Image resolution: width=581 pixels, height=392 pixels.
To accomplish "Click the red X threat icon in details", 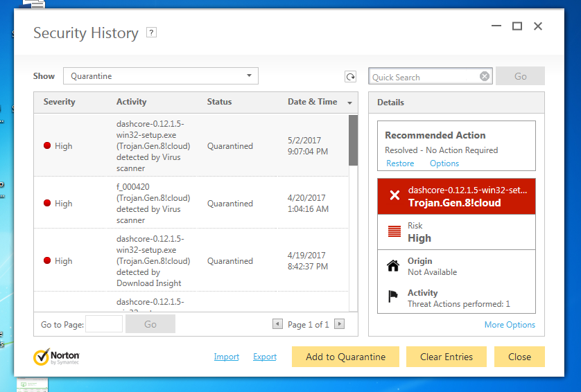I will click(x=394, y=195).
